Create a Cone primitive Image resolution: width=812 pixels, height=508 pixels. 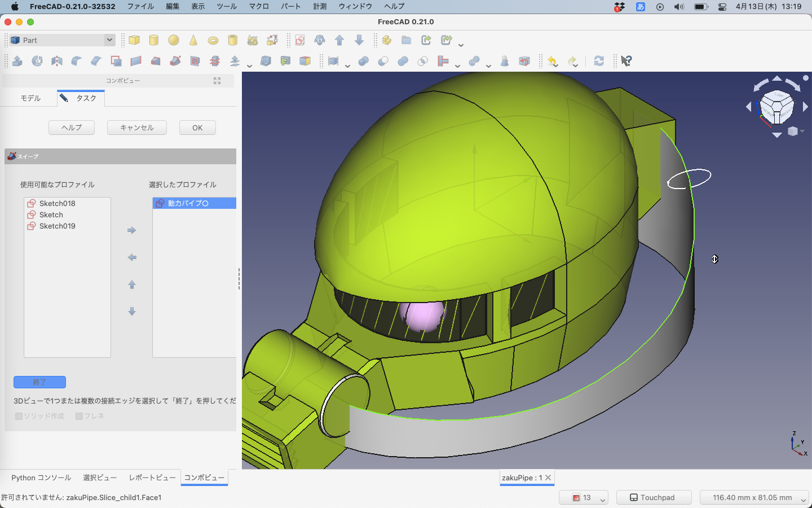[x=193, y=40]
